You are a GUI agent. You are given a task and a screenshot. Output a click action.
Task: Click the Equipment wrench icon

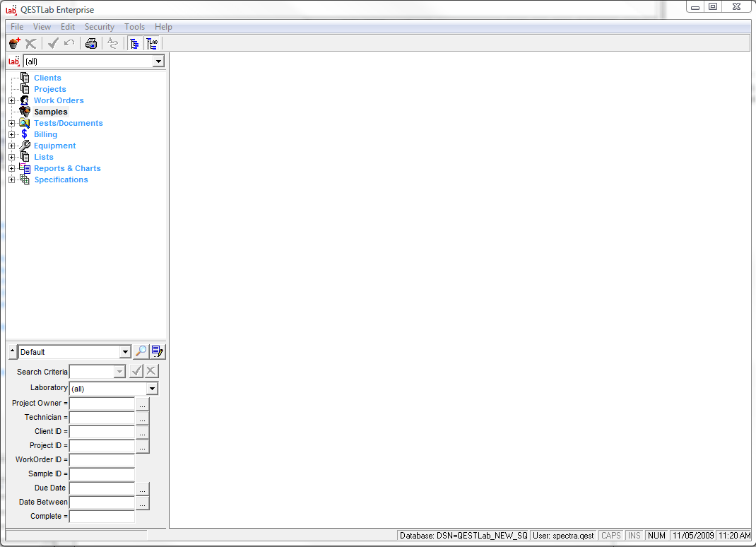coord(25,146)
